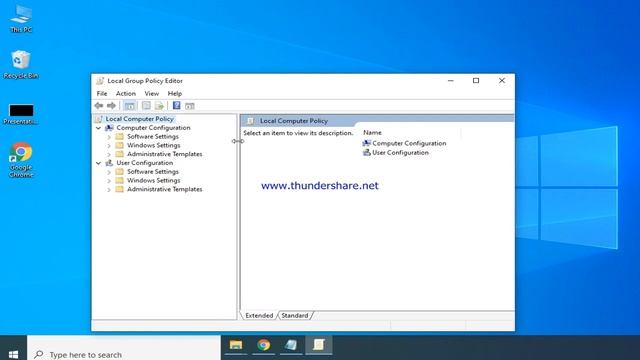The image size is (640, 360).
Task: Click the Group Policy Editor taskbar icon
Action: [319, 345]
